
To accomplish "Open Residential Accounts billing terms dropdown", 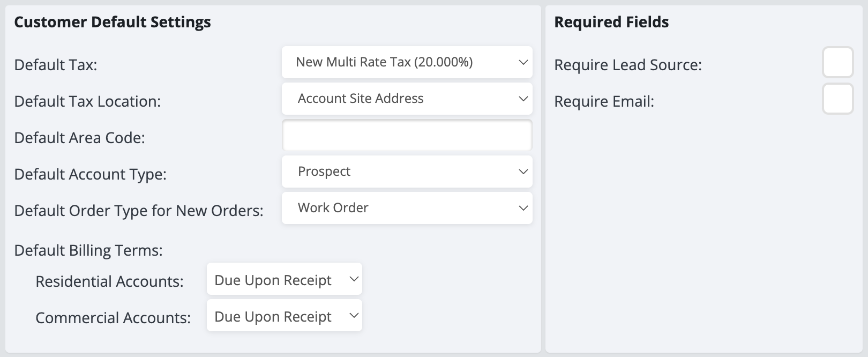I will pyautogui.click(x=284, y=279).
